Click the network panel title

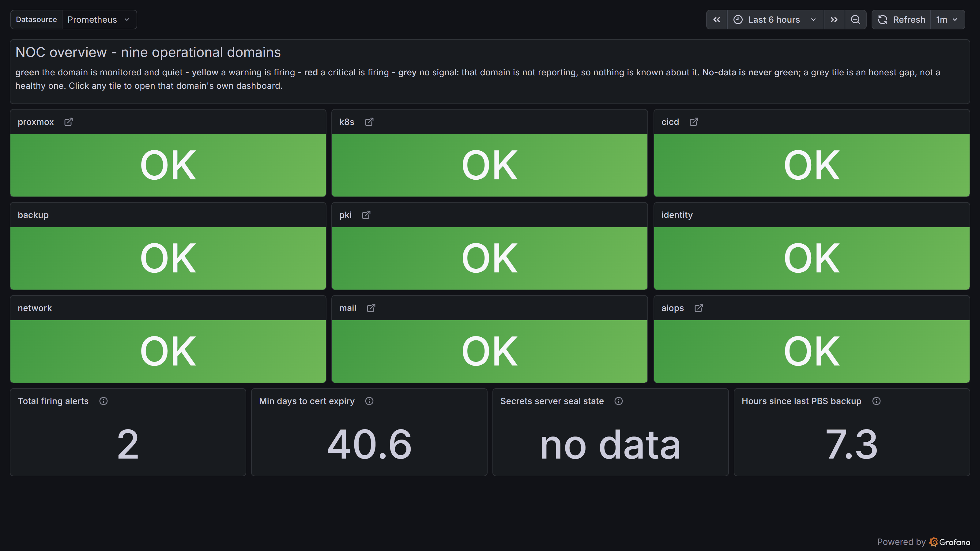[35, 308]
